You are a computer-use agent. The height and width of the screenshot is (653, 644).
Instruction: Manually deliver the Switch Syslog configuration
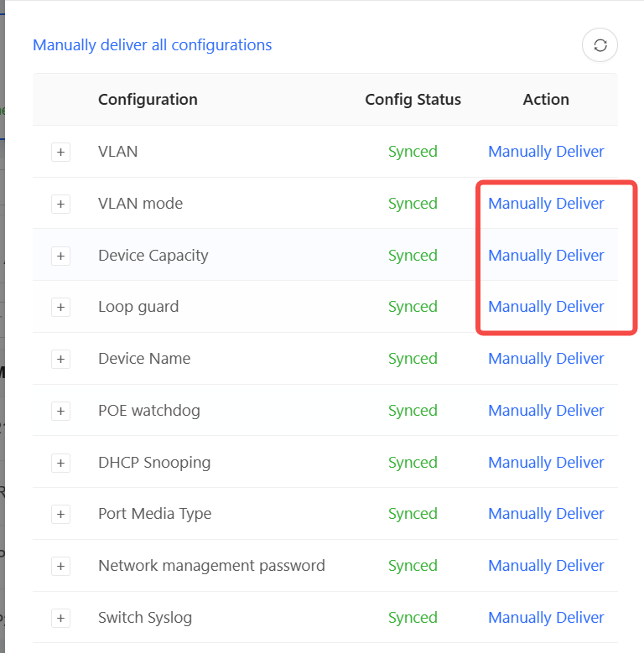(546, 618)
